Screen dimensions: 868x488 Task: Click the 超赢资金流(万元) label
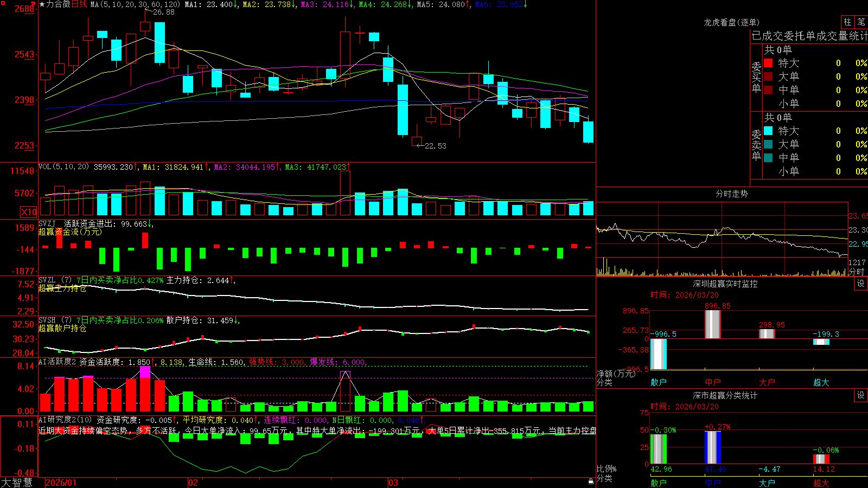click(70, 232)
